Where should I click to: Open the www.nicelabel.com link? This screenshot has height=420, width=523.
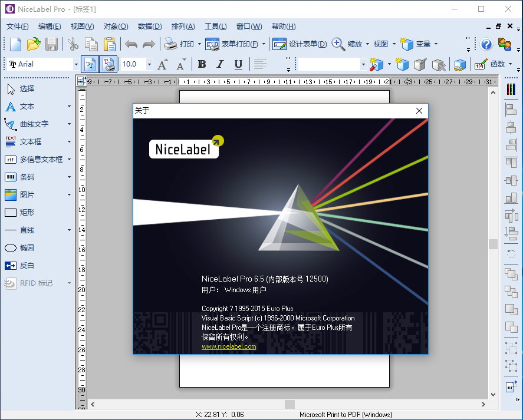coord(229,346)
